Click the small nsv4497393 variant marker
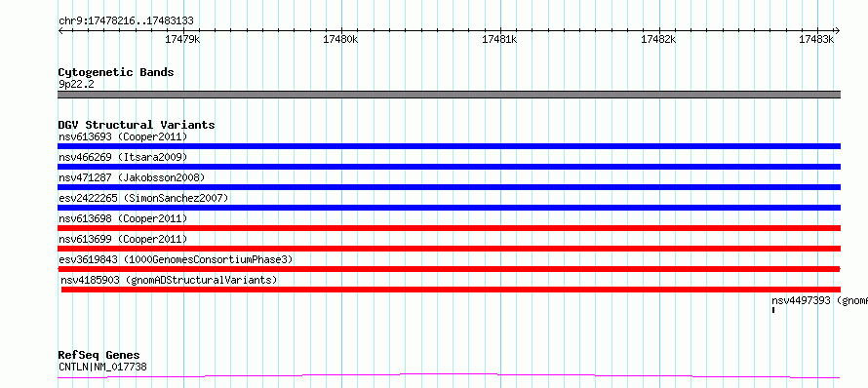Image resolution: width=868 pixels, height=388 pixels. point(773,310)
